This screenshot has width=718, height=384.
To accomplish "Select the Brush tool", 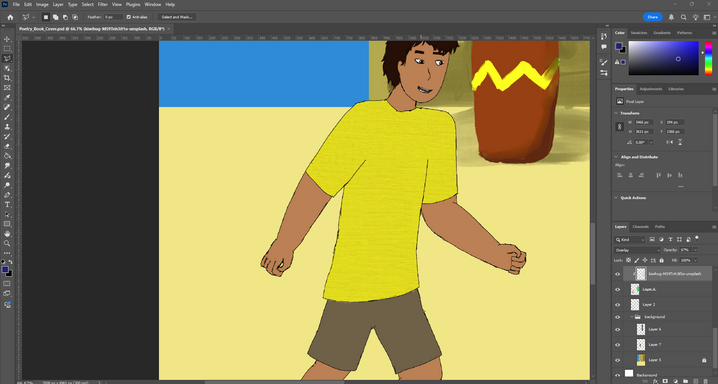I will (7, 117).
